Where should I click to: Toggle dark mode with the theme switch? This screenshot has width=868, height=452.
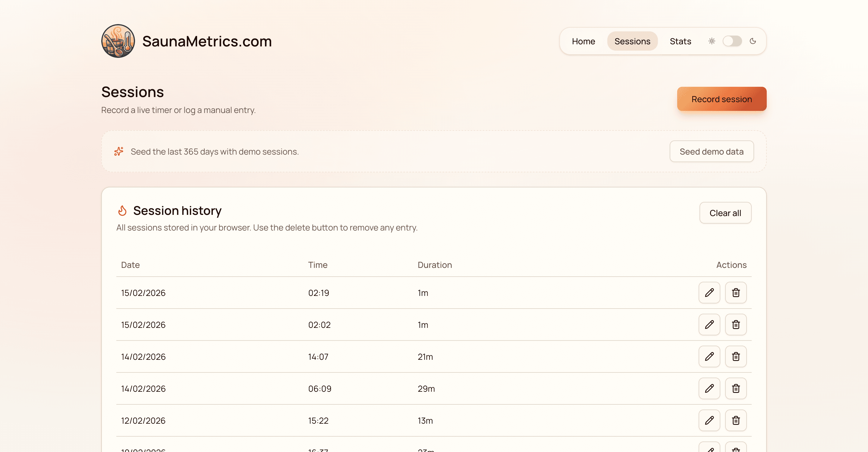[732, 41]
